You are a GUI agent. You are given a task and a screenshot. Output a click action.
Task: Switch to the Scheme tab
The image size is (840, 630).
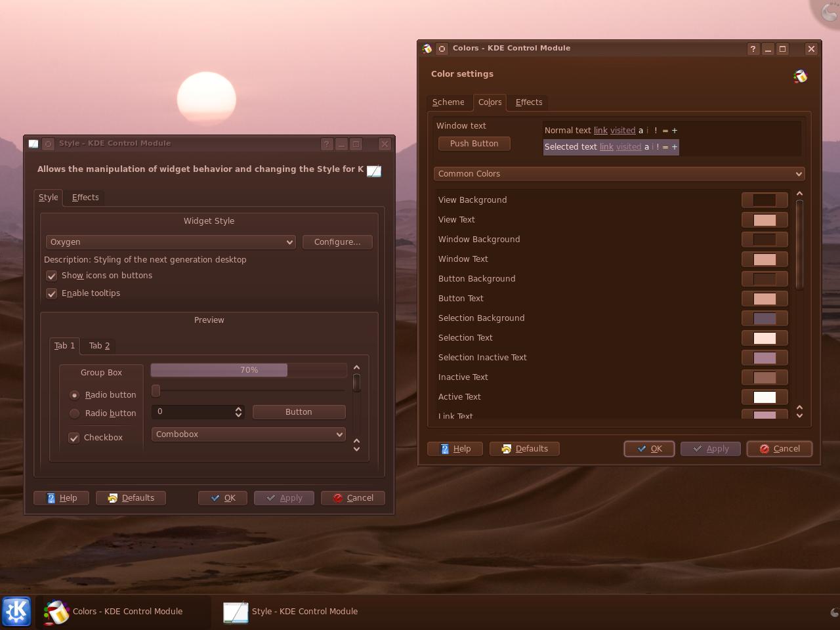448,102
